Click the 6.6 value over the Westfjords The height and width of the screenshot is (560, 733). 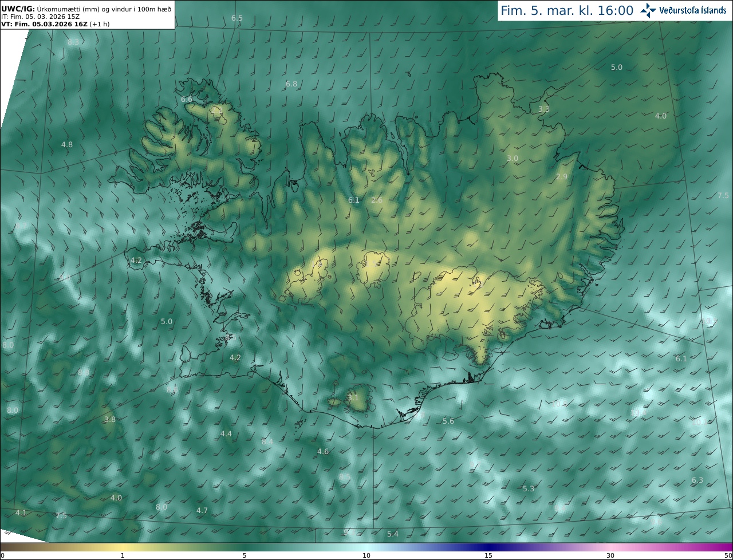[x=187, y=100]
